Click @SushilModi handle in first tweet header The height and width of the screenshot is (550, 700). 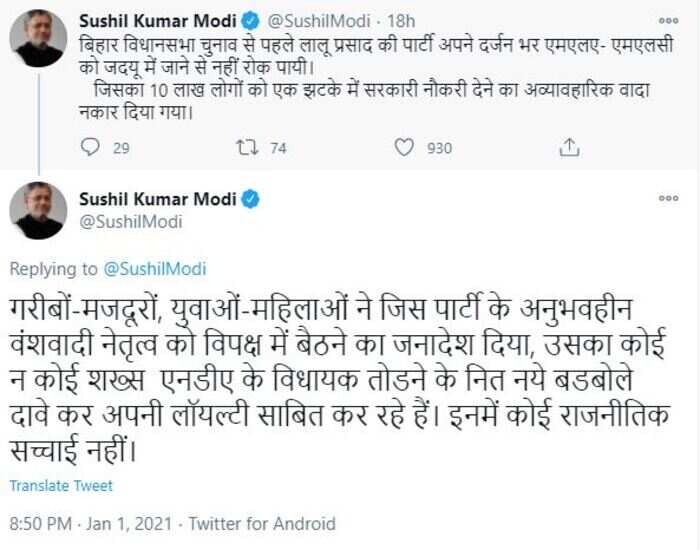point(319,21)
